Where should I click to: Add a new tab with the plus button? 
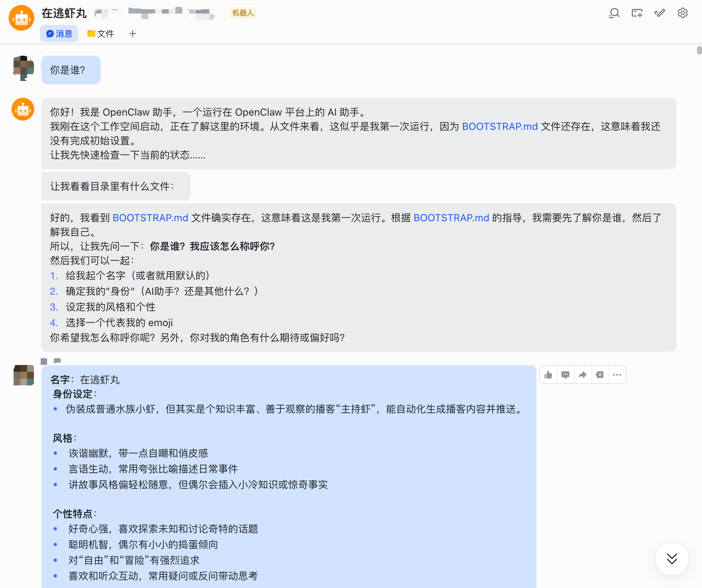tap(133, 34)
